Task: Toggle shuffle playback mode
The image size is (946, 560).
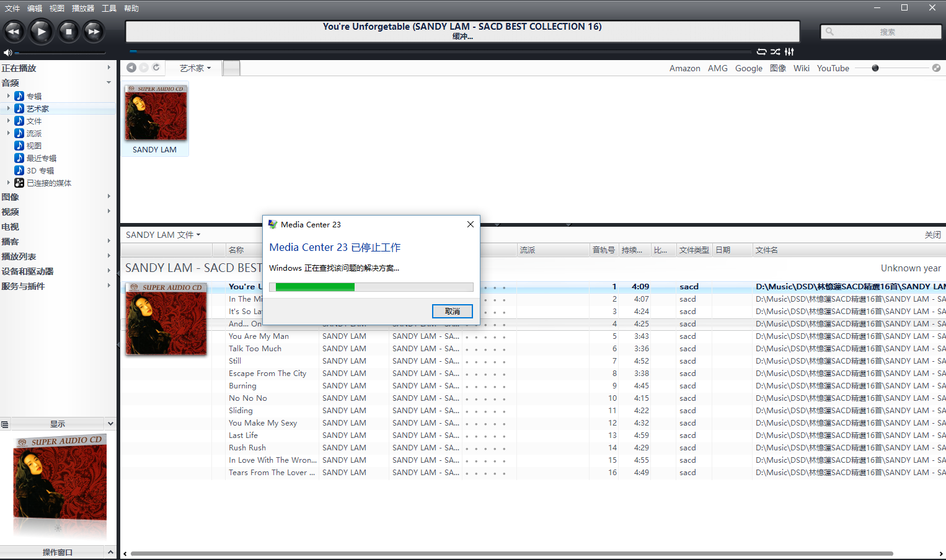Action: click(776, 52)
